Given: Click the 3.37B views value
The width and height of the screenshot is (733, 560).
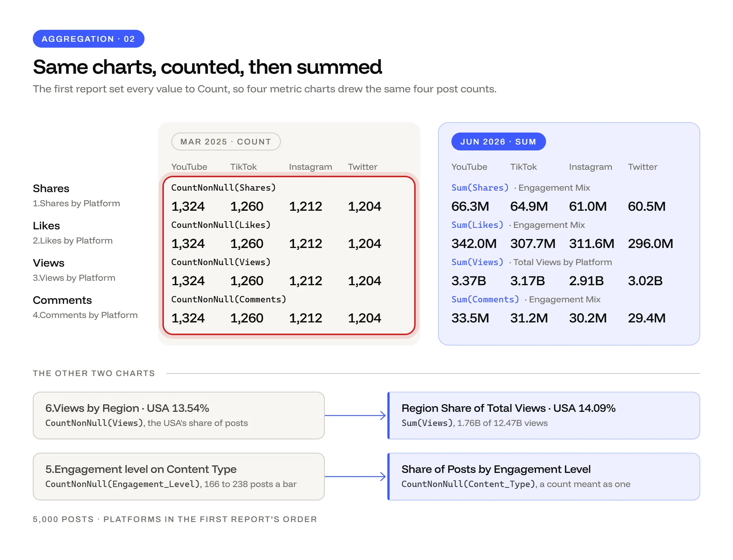Looking at the screenshot, I should tap(469, 281).
